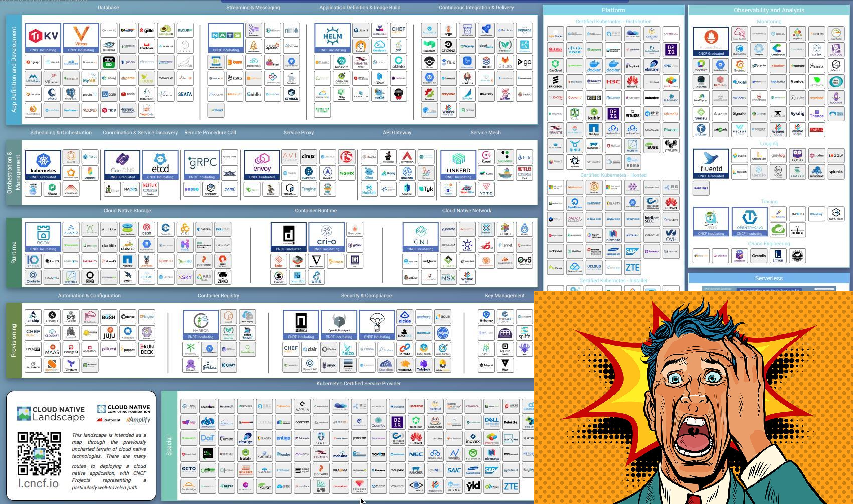
Task: Select the ceph storage logo
Action: pyautogui.click(x=146, y=230)
